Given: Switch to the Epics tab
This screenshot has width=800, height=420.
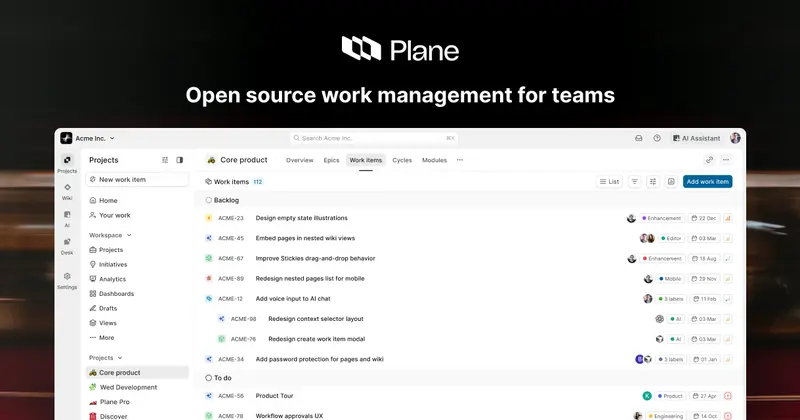Looking at the screenshot, I should [x=331, y=160].
